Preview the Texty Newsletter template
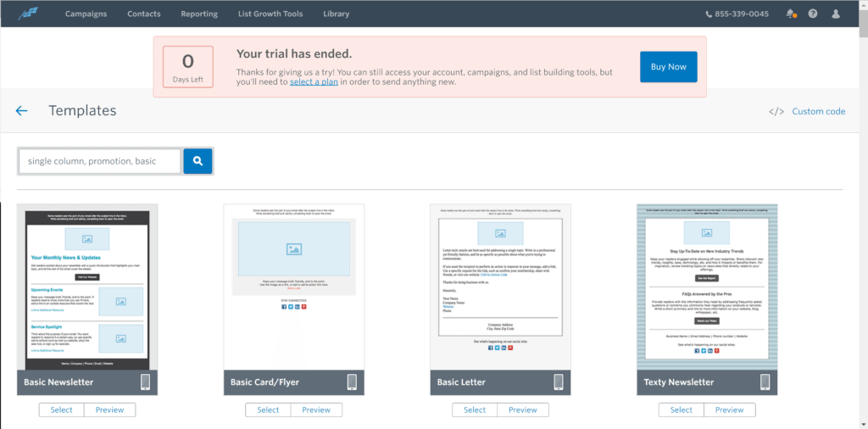 [x=729, y=409]
